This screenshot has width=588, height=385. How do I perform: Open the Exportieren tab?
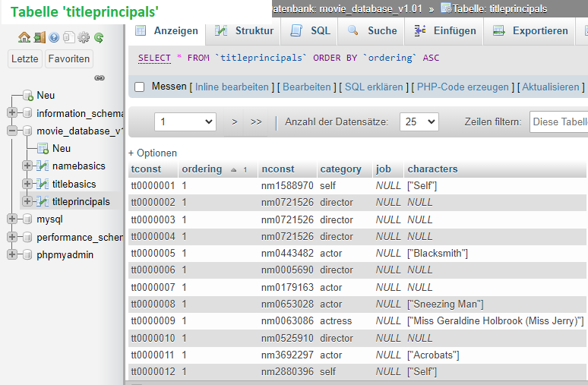530,30
